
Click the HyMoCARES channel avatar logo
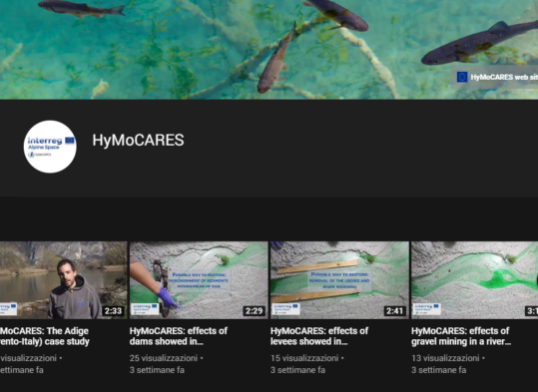[x=50, y=147]
